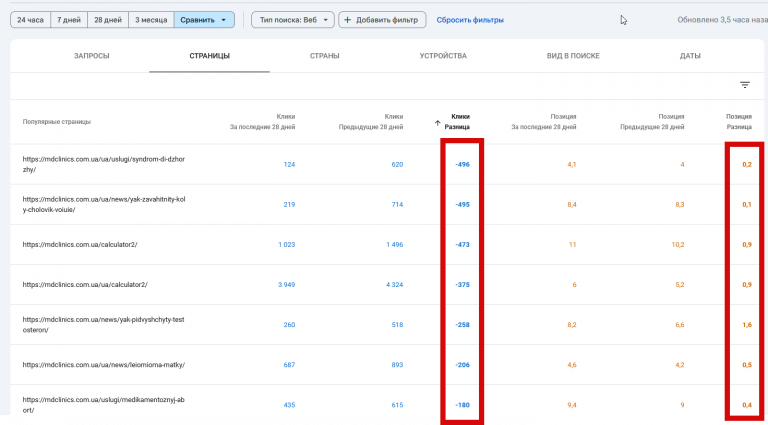Open the Тип поиска: Веб dropdown
The image size is (768, 425).
(x=293, y=20)
